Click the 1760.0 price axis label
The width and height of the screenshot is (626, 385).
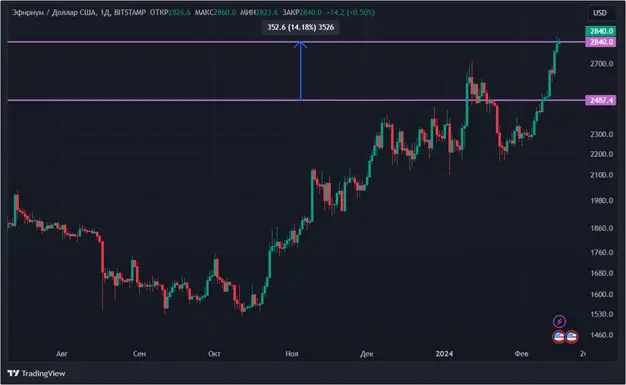click(602, 252)
